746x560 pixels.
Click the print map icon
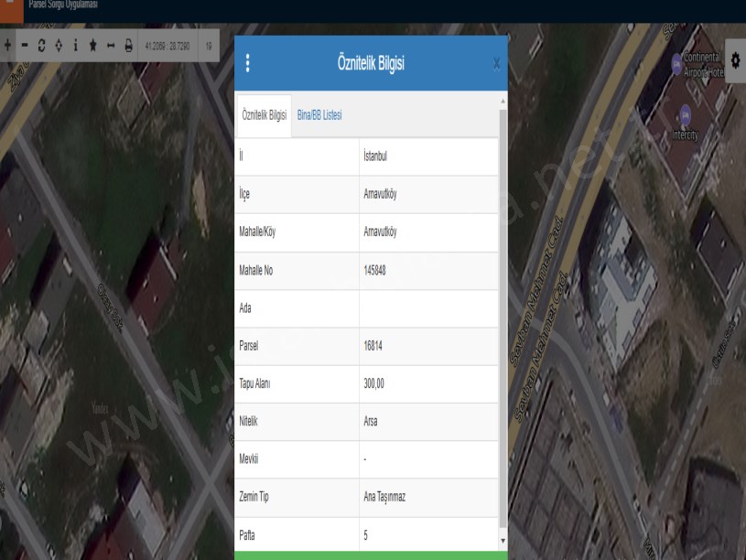(128, 45)
